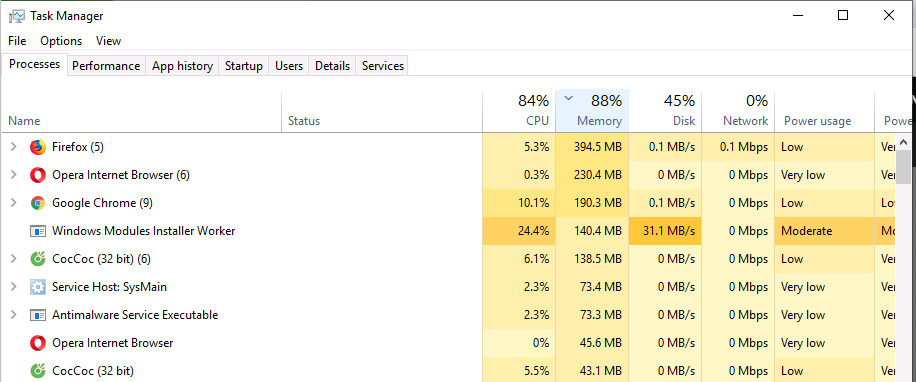Select the Firefox (5) row name
The height and width of the screenshot is (382, 916).
78,147
